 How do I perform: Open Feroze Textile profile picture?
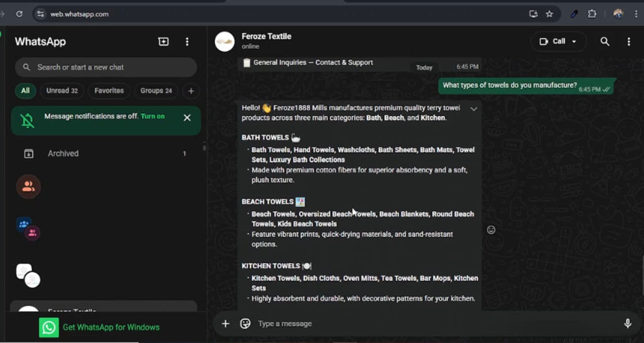tap(225, 41)
